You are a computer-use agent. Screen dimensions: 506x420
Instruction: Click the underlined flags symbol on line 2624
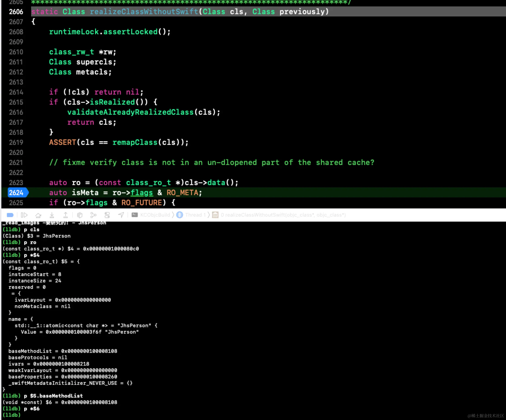142,193
